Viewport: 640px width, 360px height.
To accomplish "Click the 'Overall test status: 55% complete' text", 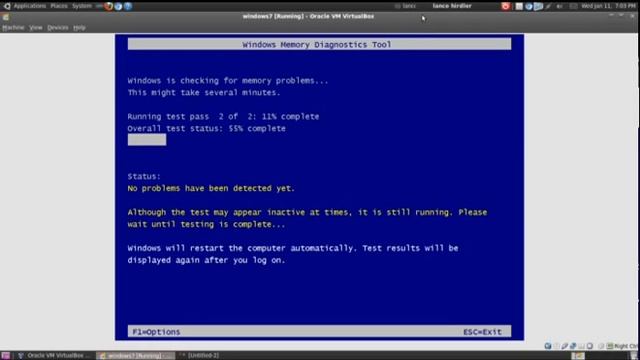I will (207, 128).
